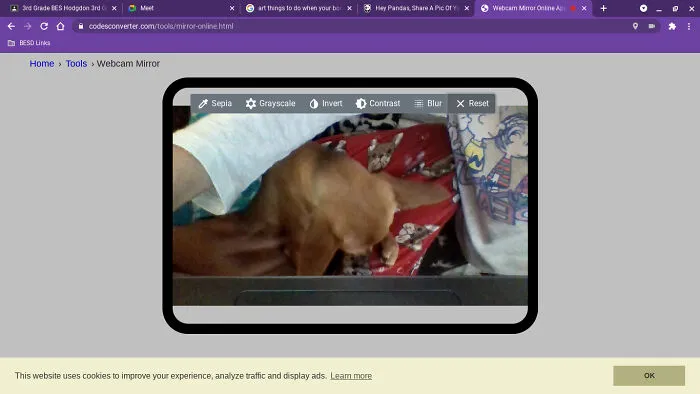
Task: Go forward in browser history
Action: coord(27,26)
